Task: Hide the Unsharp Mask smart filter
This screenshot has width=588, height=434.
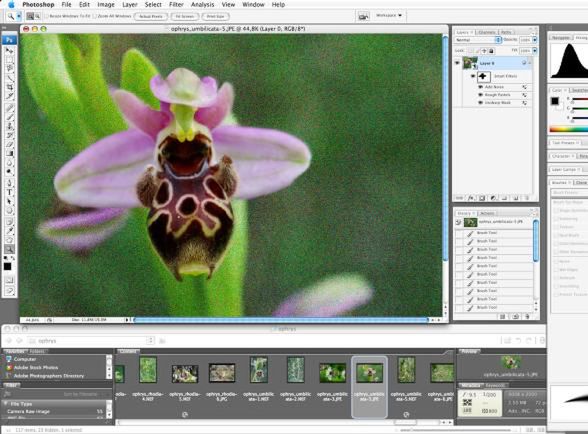Action: tap(480, 103)
